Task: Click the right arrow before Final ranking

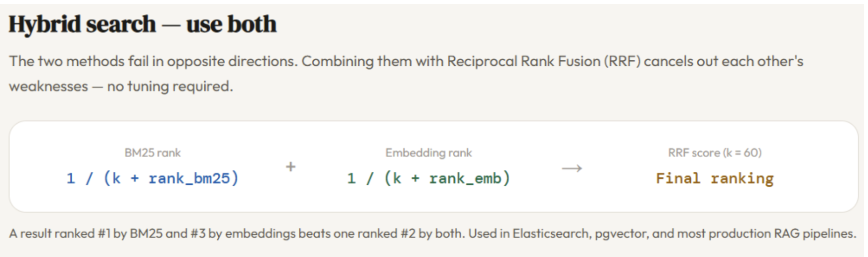Action: (572, 169)
